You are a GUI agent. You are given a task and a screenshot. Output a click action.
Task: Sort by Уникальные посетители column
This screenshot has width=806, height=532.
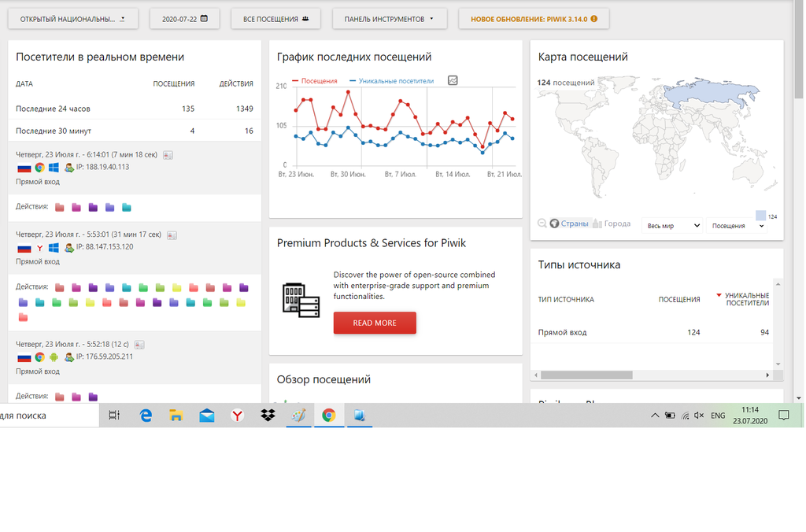coord(743,299)
